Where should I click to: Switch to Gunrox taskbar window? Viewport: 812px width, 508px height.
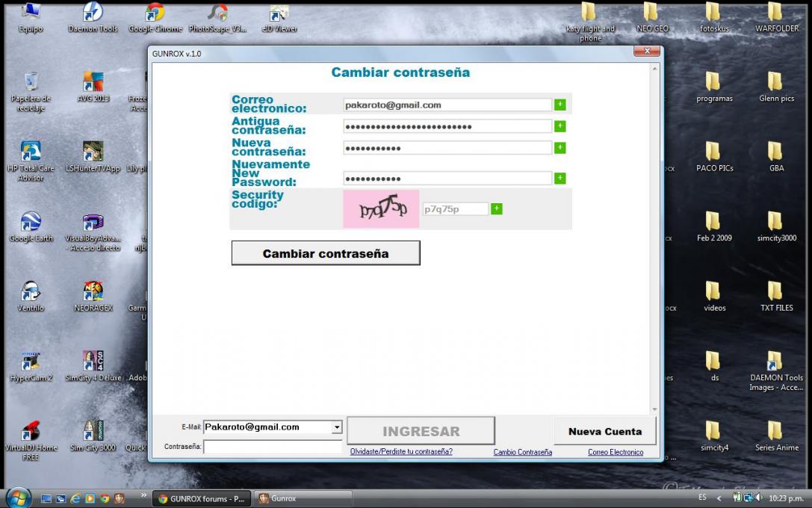tap(303, 498)
